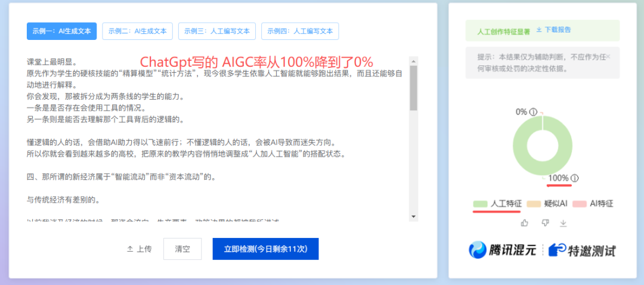
Task: Choose 示例四：人工编写文本 example
Action: click(300, 31)
